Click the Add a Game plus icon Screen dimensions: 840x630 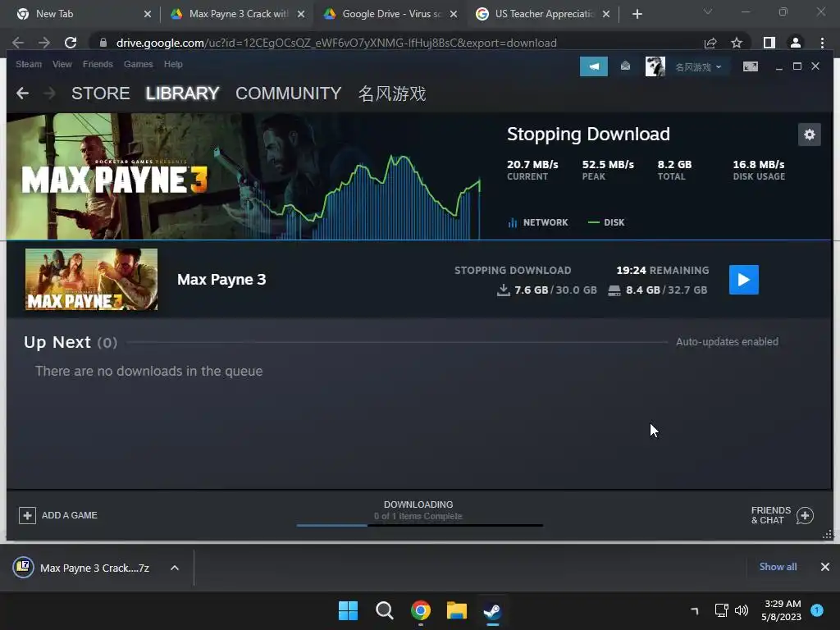pyautogui.click(x=27, y=515)
